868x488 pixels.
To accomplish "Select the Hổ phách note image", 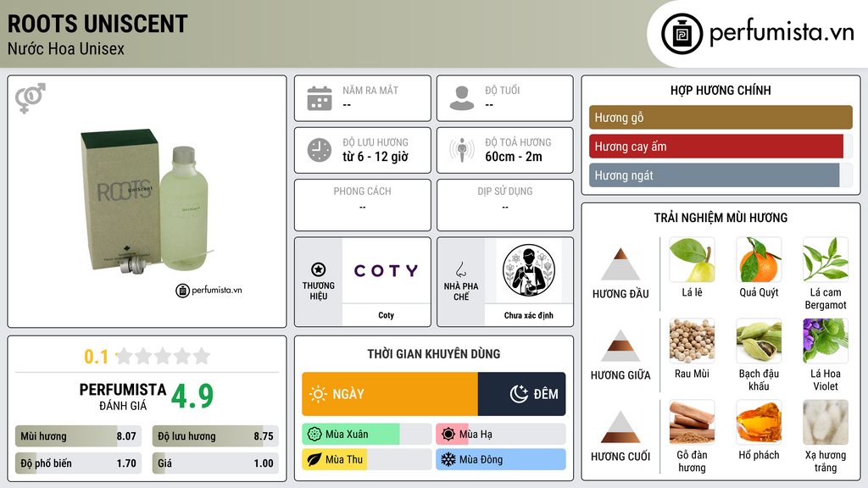I will click(759, 423).
